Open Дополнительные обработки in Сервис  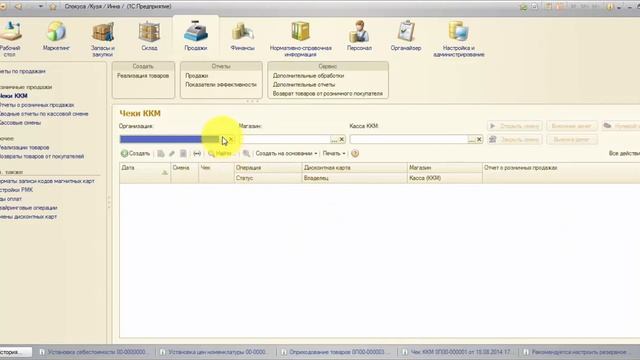(x=308, y=76)
